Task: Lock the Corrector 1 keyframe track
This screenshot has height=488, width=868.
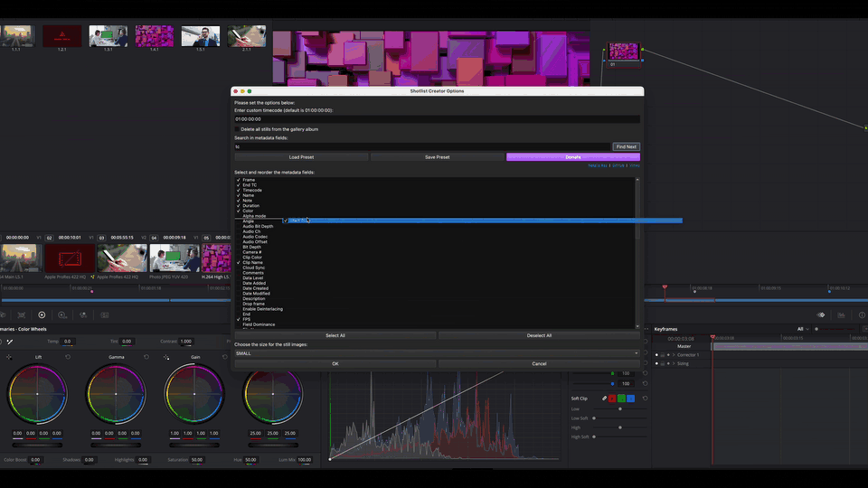Action: coord(662,354)
